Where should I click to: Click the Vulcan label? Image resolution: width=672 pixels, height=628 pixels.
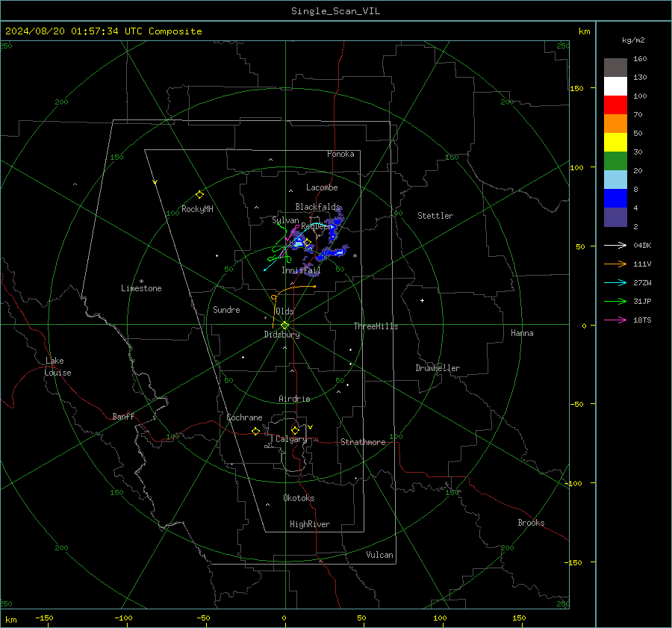[379, 555]
